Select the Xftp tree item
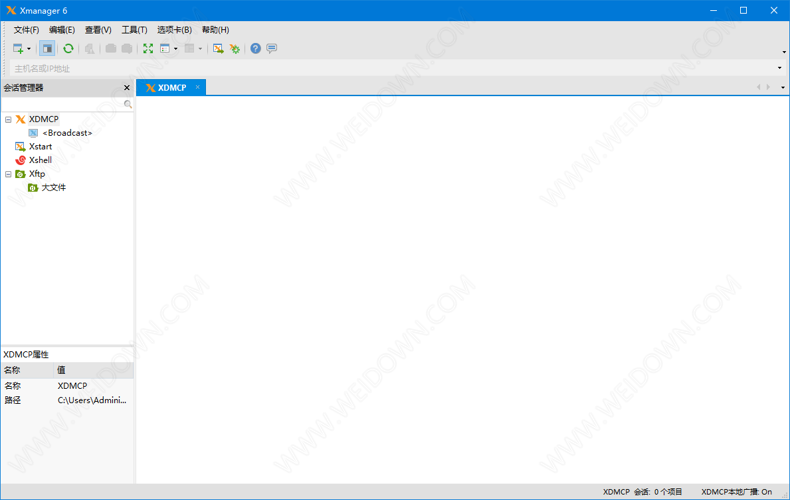The image size is (790, 500). [x=37, y=173]
